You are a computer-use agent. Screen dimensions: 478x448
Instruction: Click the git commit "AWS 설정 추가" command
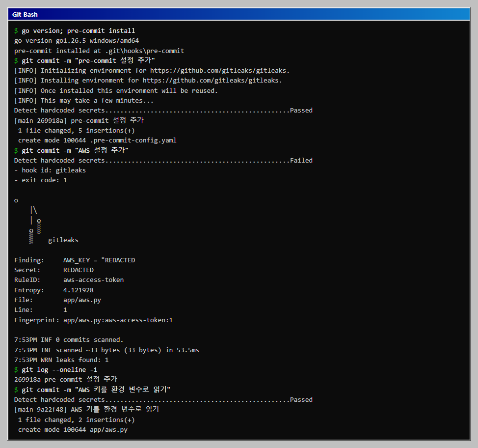[75, 150]
